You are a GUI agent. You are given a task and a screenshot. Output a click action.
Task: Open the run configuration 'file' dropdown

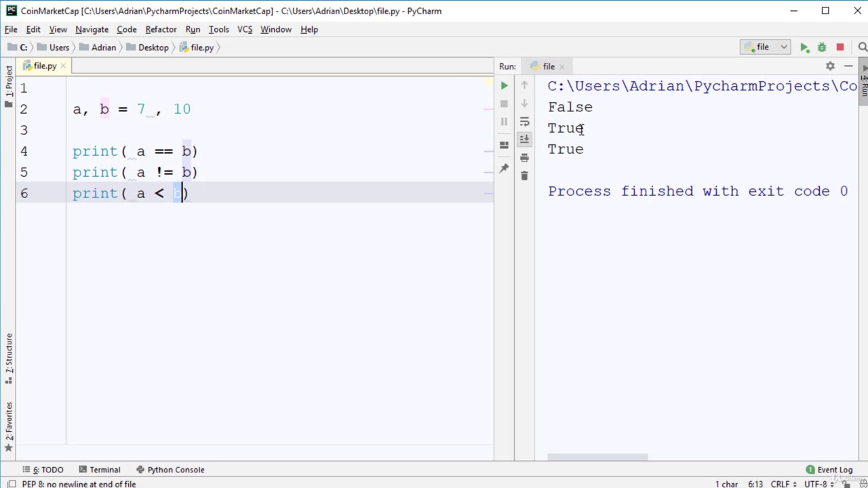766,47
